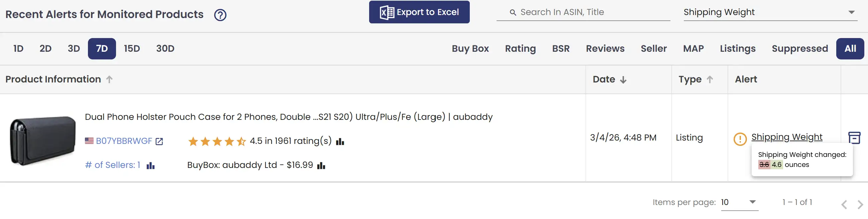Screen dimensions: 868x219
Task: Click the Export to Excel button
Action: pyautogui.click(x=419, y=12)
